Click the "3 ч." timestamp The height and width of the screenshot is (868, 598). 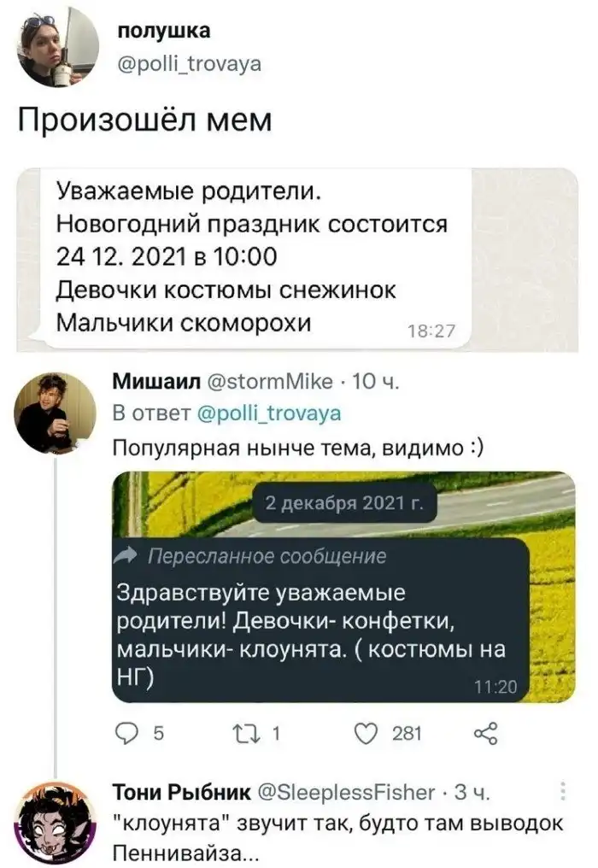tap(472, 793)
